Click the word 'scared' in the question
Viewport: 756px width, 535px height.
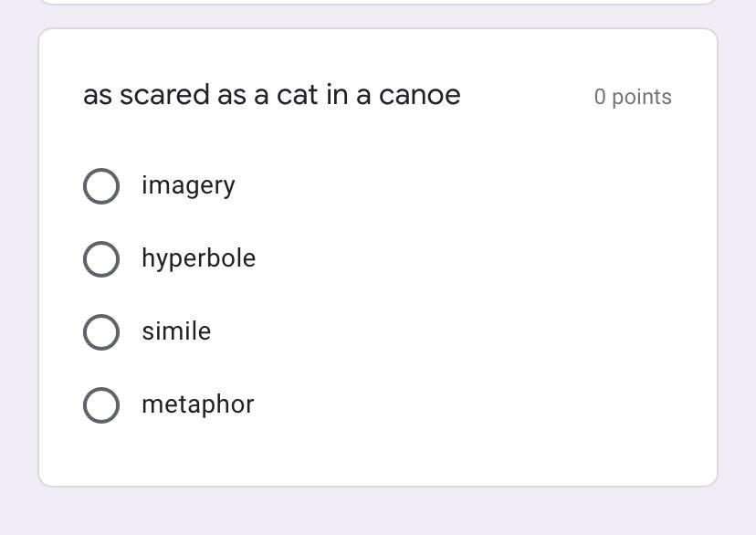(164, 95)
